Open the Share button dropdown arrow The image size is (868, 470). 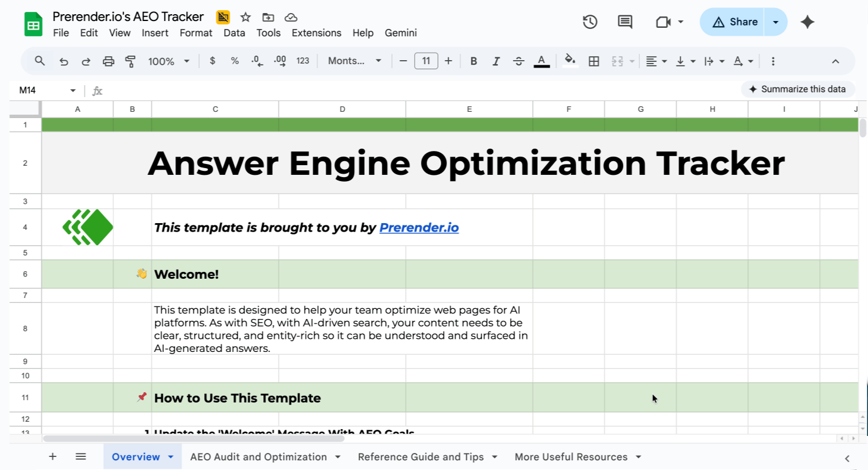[776, 22]
